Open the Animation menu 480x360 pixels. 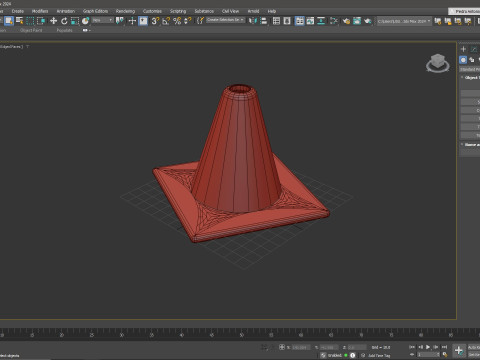[66, 11]
